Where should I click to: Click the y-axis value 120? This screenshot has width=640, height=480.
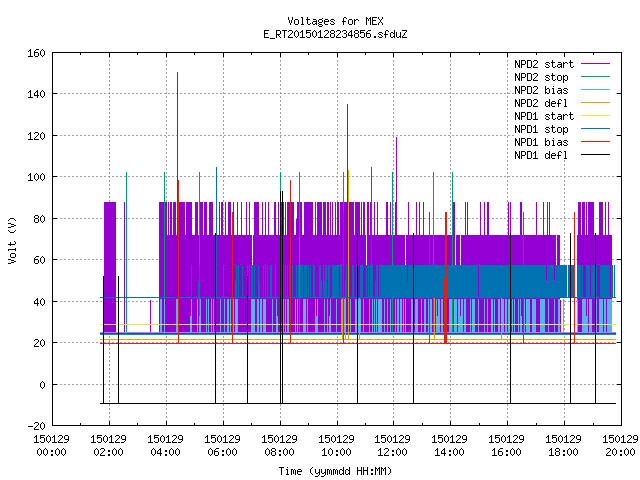click(x=36, y=136)
